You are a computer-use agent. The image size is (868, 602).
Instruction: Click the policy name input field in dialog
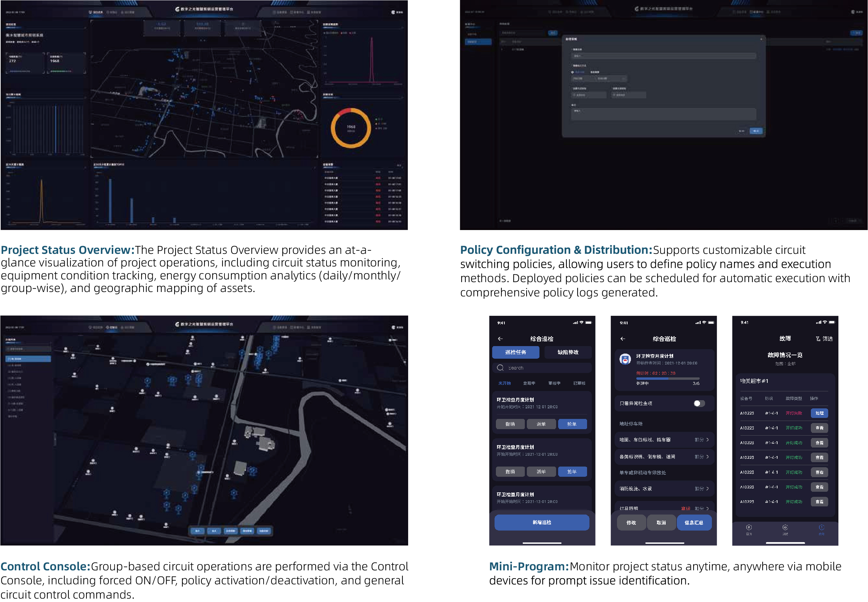663,56
